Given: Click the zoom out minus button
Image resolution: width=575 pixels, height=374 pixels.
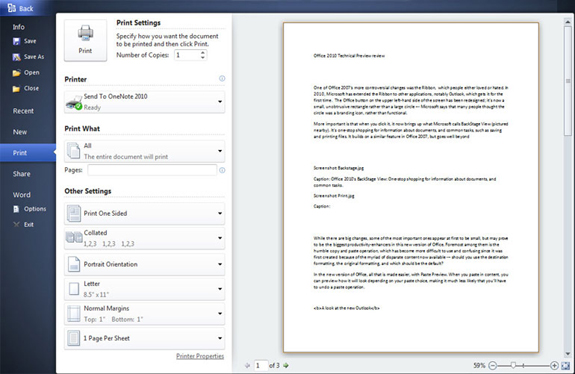Looking at the screenshot, I should click(493, 365).
